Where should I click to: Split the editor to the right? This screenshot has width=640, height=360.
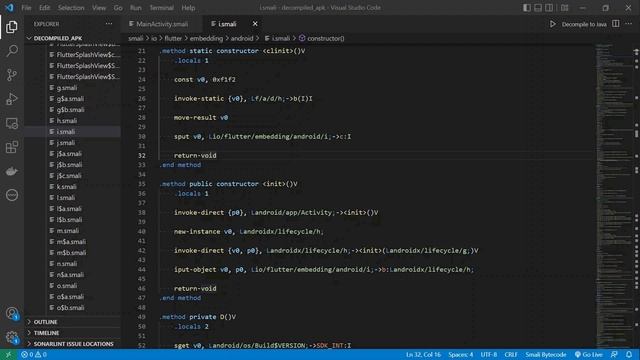(616, 24)
